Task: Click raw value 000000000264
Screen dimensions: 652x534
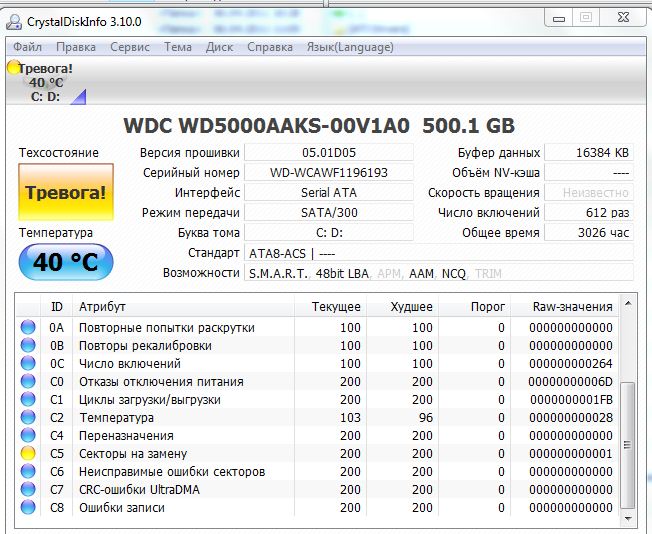Action: point(570,363)
